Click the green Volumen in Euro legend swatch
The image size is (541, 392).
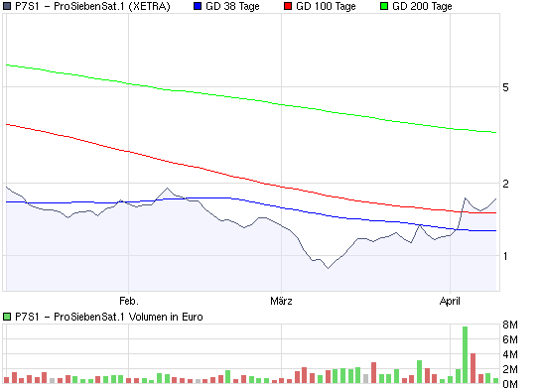pyautogui.click(x=7, y=317)
